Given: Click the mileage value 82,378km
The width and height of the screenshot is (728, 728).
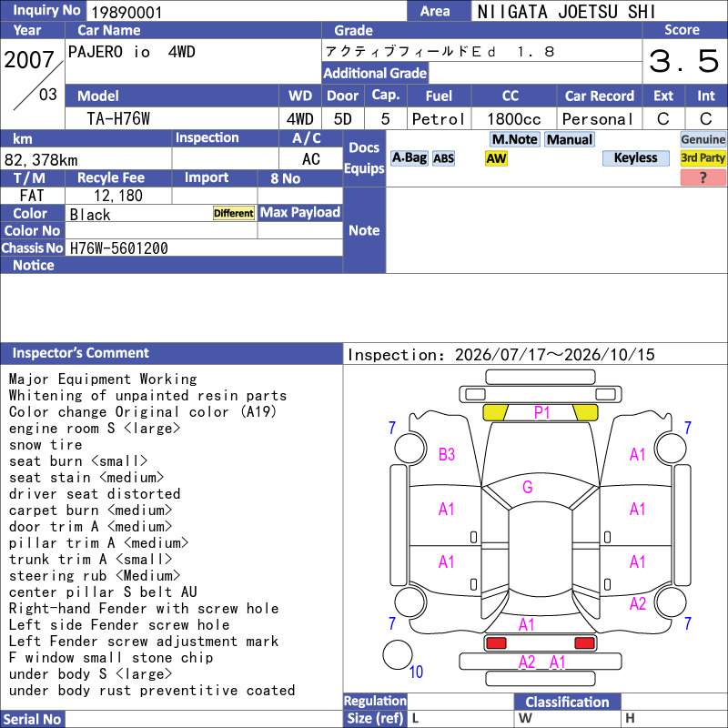Looking at the screenshot, I should tap(41, 160).
